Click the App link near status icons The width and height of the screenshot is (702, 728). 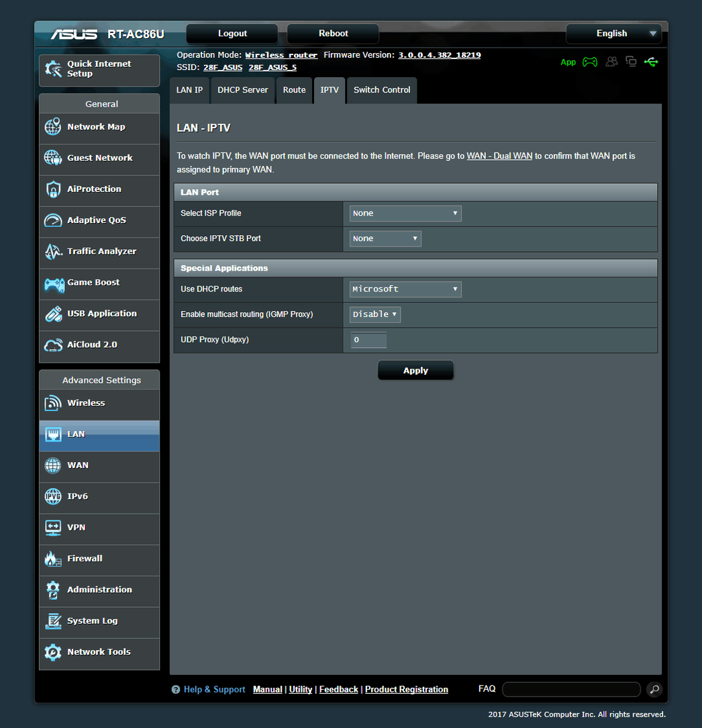tap(568, 62)
